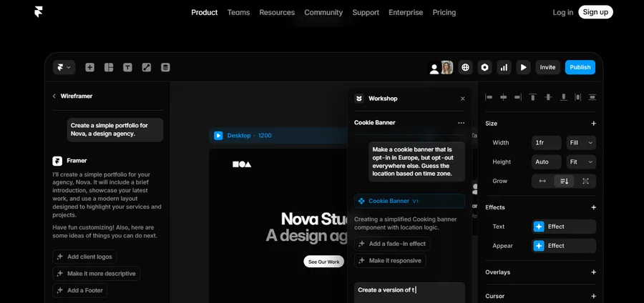644x303 pixels.
Task: Choose the Add a fade-in effect suggestion
Action: (392, 244)
